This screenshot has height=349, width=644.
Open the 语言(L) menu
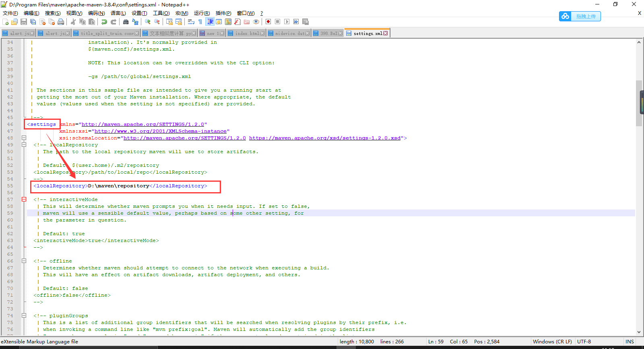[x=118, y=13]
